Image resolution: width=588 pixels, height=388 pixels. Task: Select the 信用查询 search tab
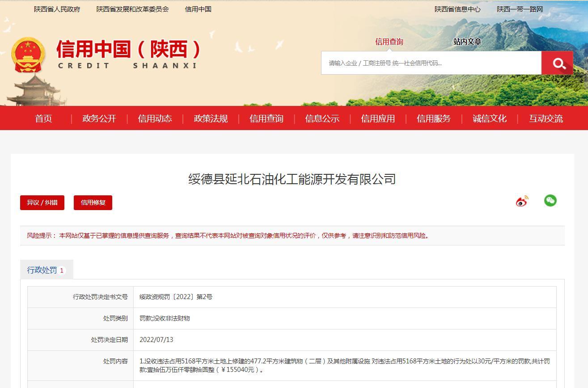pos(389,42)
